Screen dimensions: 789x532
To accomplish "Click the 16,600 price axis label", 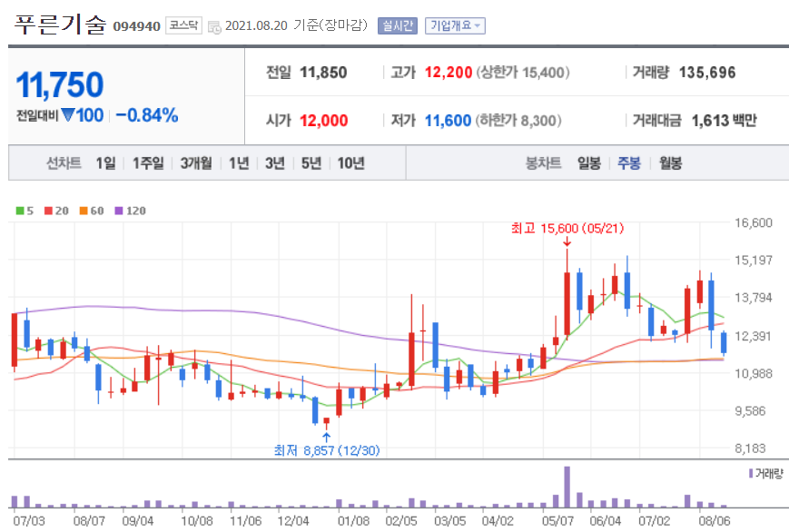I will coord(753,222).
